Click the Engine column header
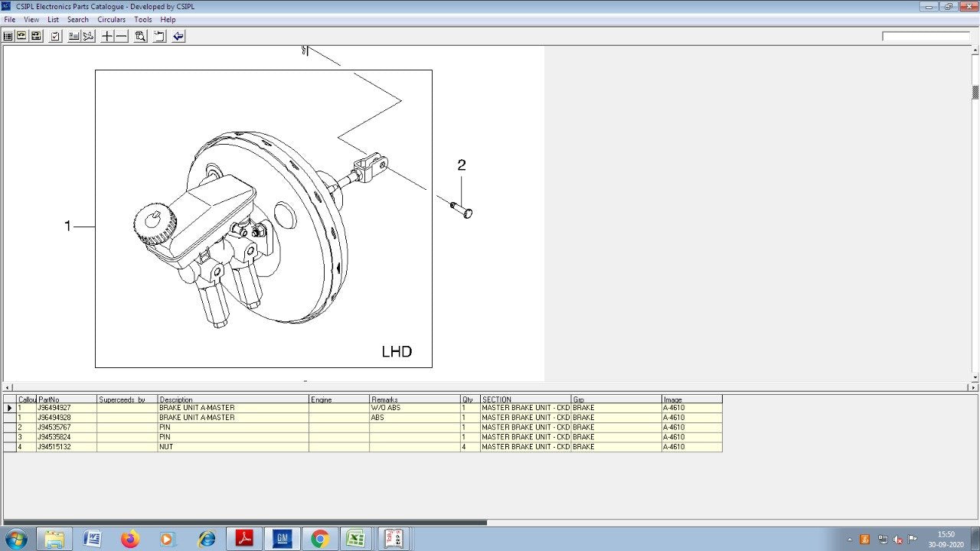Image resolution: width=980 pixels, height=551 pixels. (339, 399)
